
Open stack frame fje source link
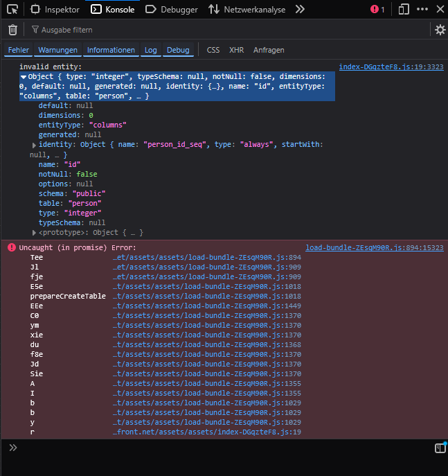(x=207, y=277)
